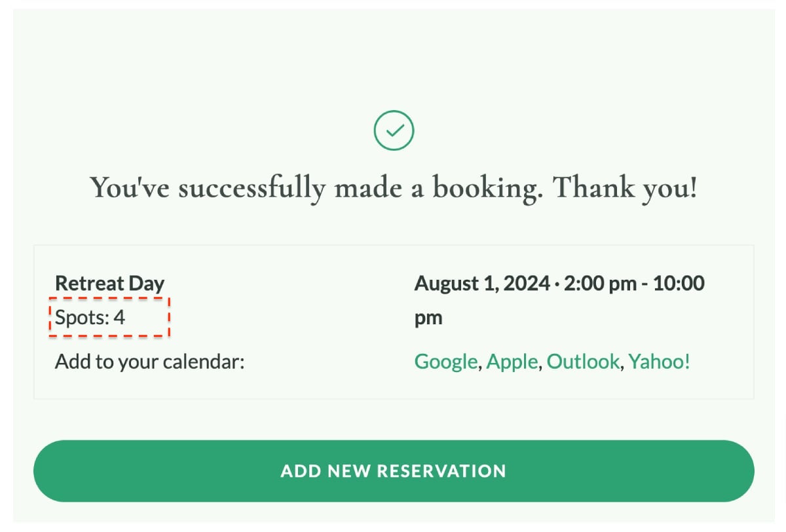
Task: Click the blank area of the booking details card
Action: [314, 318]
